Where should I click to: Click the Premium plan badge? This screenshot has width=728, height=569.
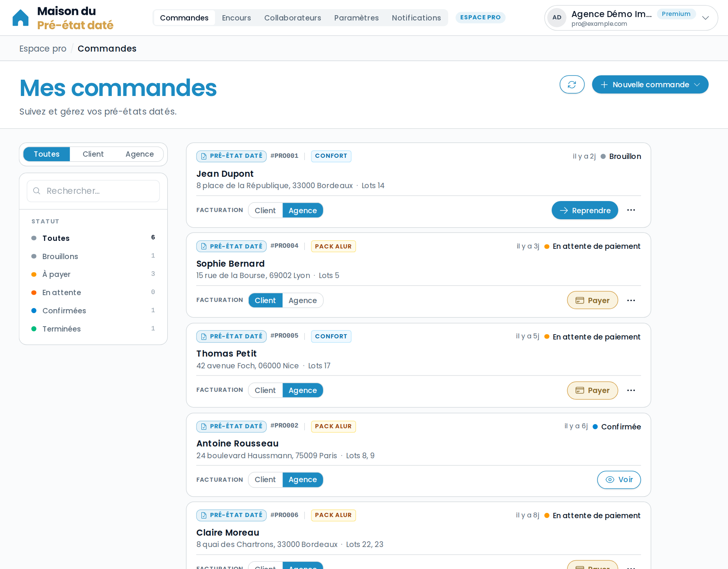pyautogui.click(x=676, y=14)
